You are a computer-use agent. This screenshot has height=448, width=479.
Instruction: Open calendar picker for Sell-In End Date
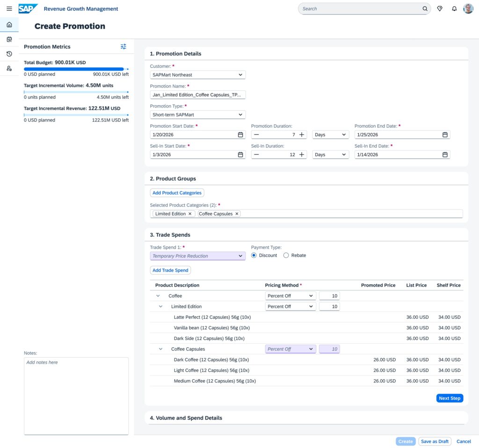(x=445, y=154)
